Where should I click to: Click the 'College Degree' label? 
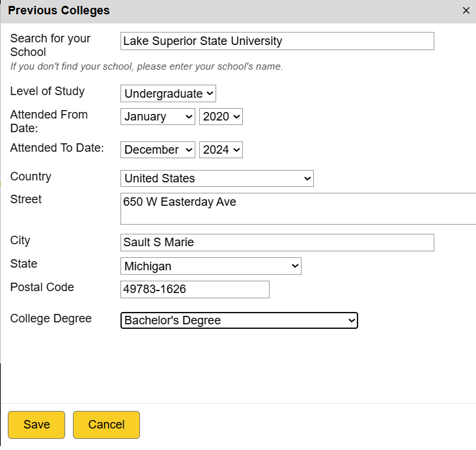[x=51, y=318]
